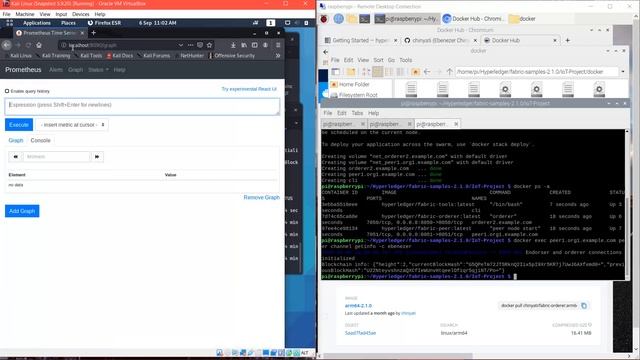The height and width of the screenshot is (360, 640).
Task: Show more bookmarks chevron in Firefox
Action: (278, 56)
